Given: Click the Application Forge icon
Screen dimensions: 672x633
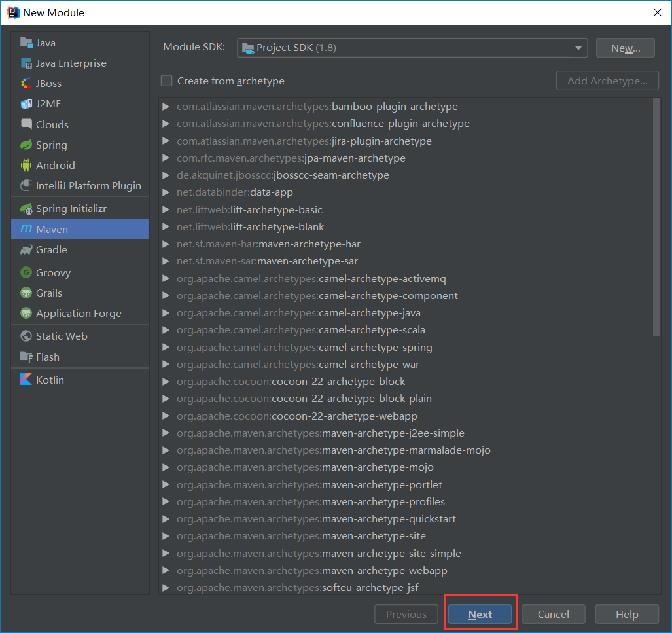Looking at the screenshot, I should point(26,313).
